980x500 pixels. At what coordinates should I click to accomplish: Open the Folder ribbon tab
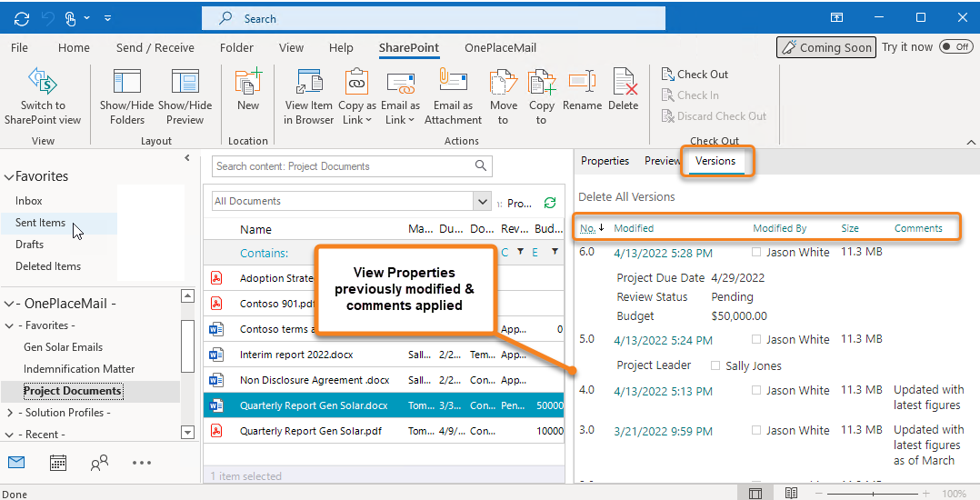click(236, 47)
